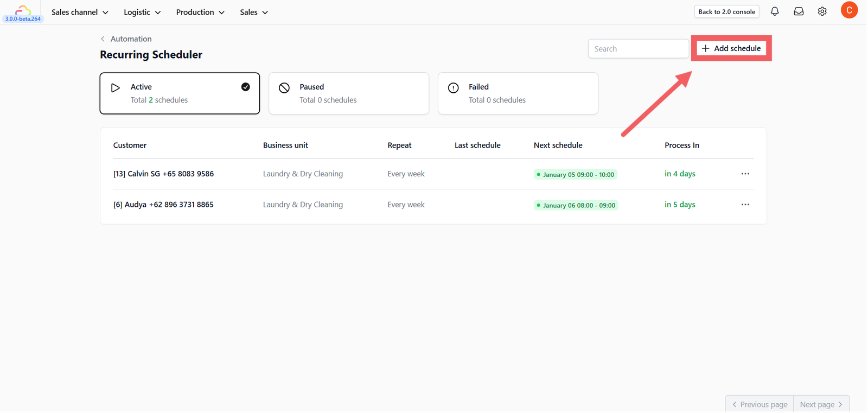Expand the Sales menu
Screen dimensions: 868x413
point(254,12)
